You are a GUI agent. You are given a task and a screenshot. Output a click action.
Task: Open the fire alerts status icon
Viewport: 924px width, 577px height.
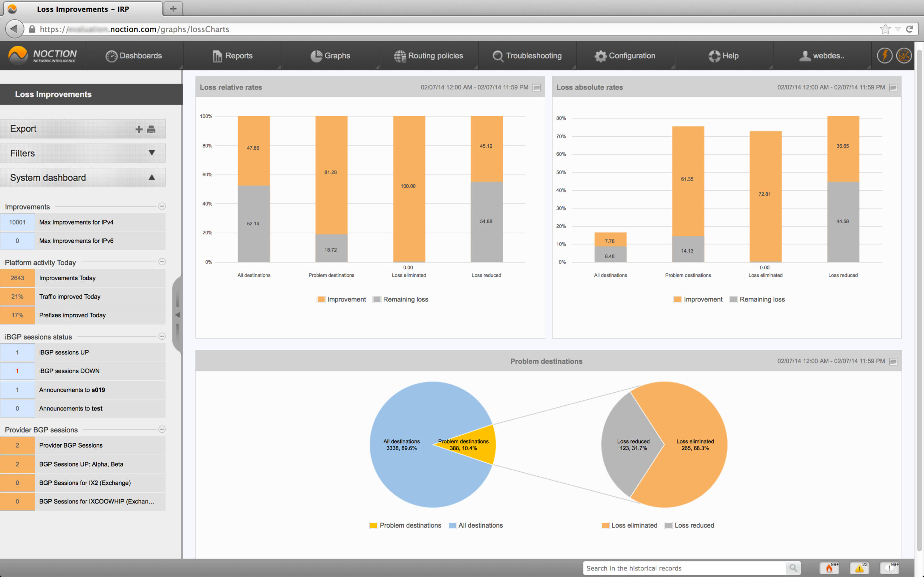829,568
